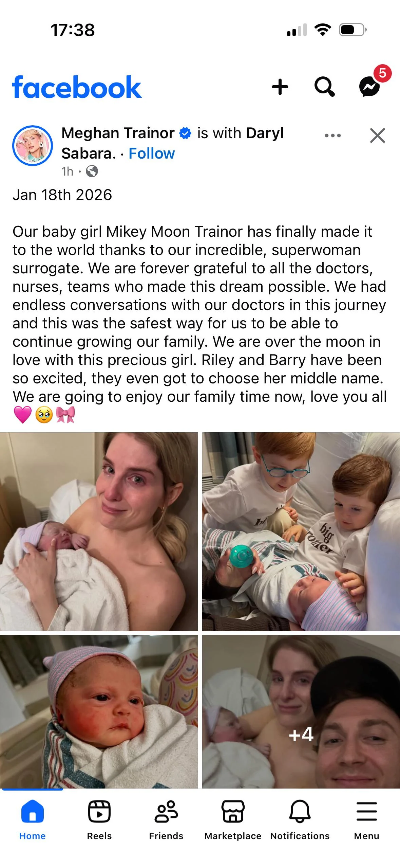
Task: Open photo of two boys with baby
Action: 301,531
